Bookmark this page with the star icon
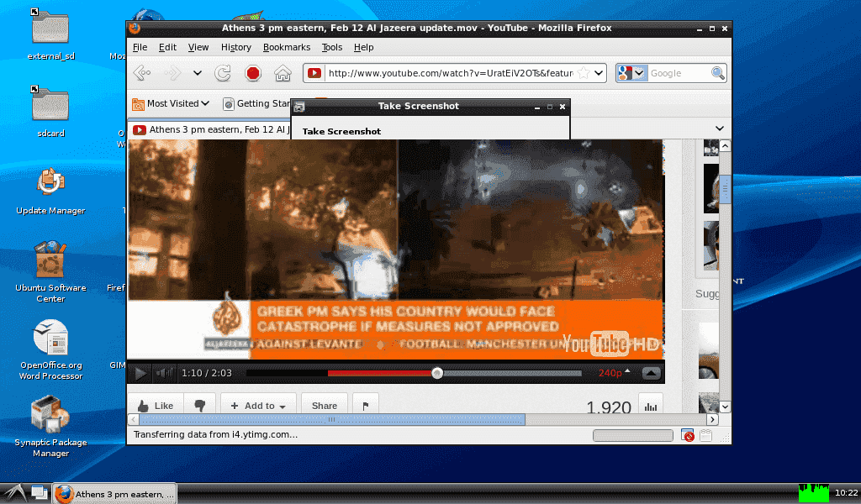Viewport: 861px width, 504px height. click(584, 73)
